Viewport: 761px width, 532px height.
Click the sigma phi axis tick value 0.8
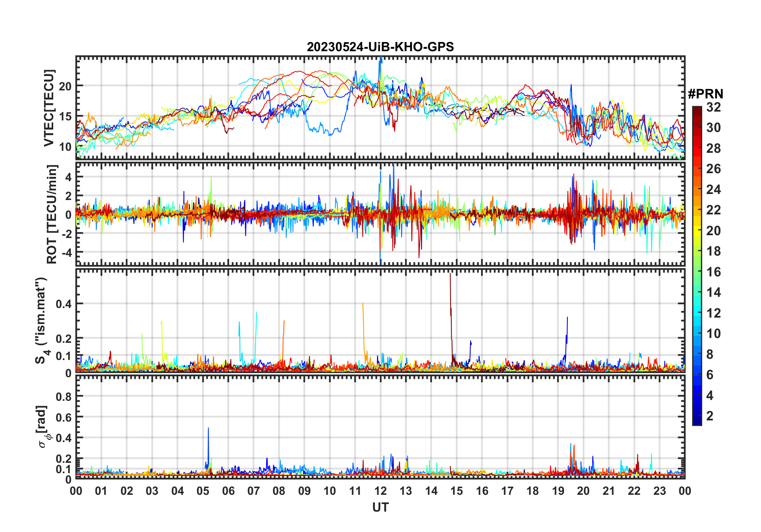coord(64,397)
